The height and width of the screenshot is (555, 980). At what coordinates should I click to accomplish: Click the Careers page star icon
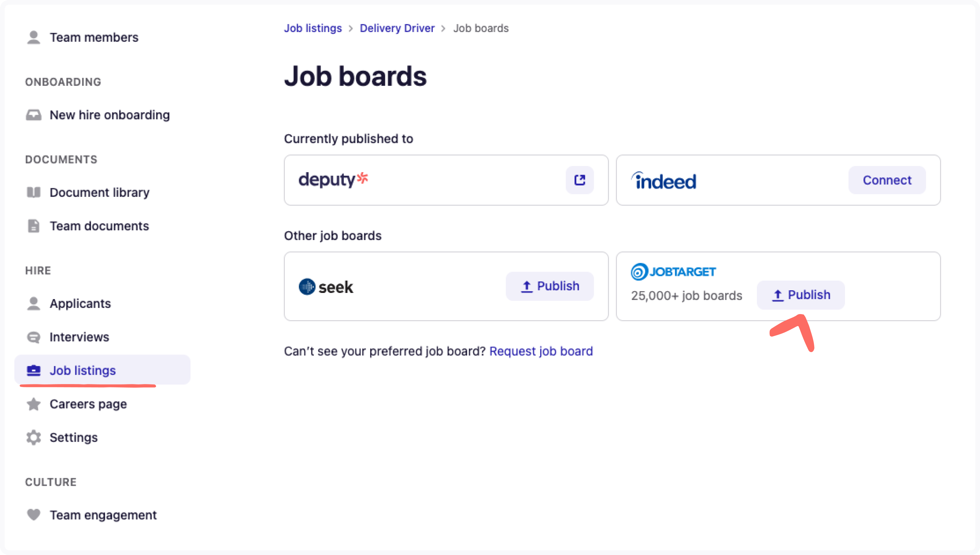click(34, 404)
